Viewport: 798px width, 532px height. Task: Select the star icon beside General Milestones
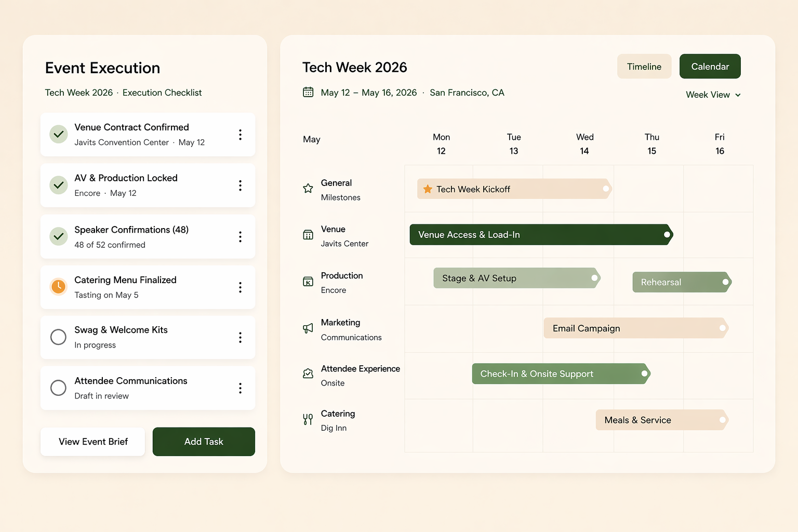pyautogui.click(x=308, y=189)
